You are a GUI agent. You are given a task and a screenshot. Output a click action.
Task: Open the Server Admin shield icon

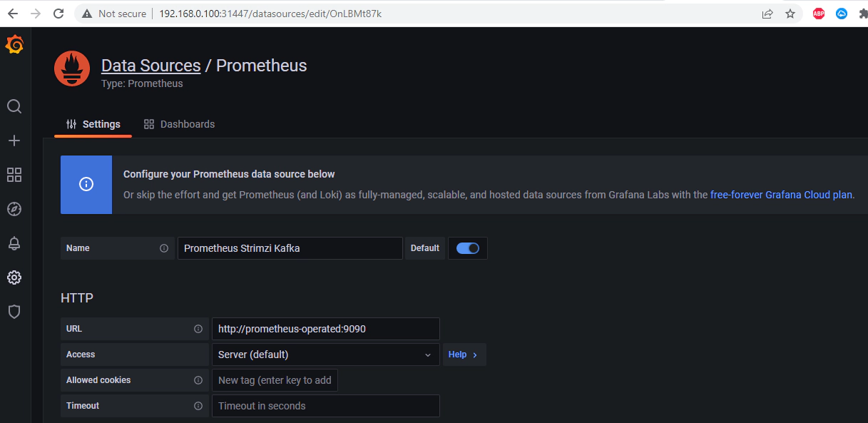pyautogui.click(x=14, y=312)
